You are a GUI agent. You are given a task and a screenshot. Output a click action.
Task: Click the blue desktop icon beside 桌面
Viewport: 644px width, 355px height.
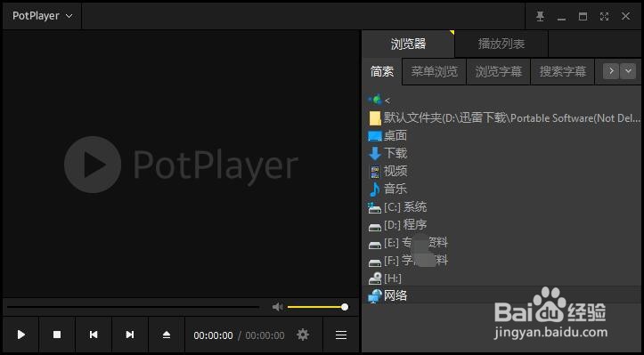pos(375,136)
